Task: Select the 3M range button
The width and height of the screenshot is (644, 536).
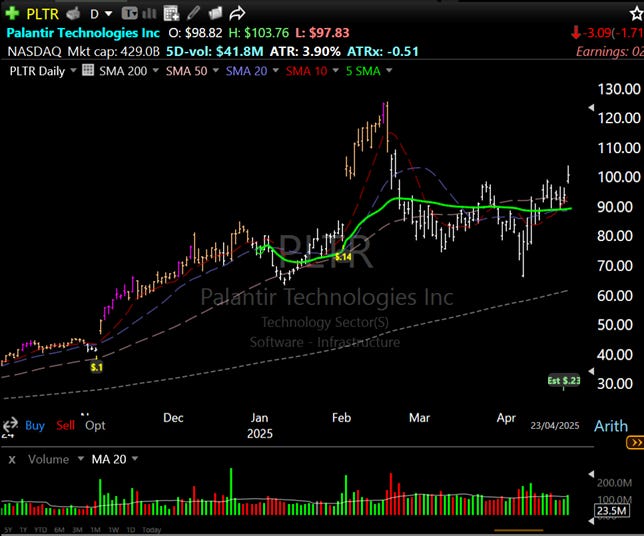Action: (x=77, y=530)
